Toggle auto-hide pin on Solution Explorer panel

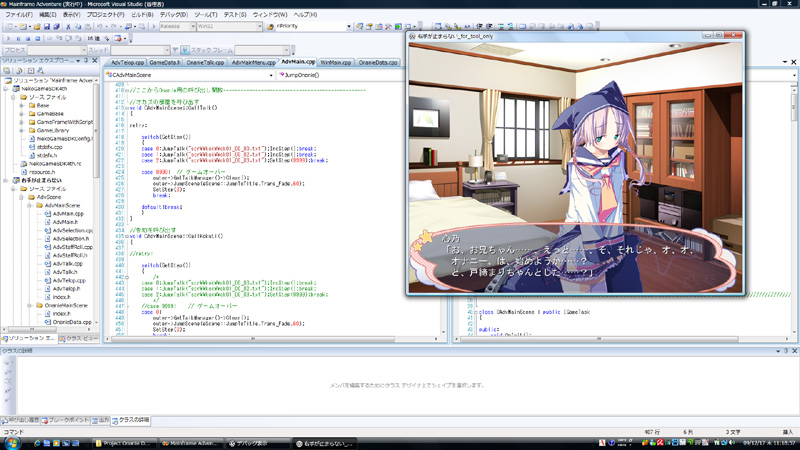86,60
